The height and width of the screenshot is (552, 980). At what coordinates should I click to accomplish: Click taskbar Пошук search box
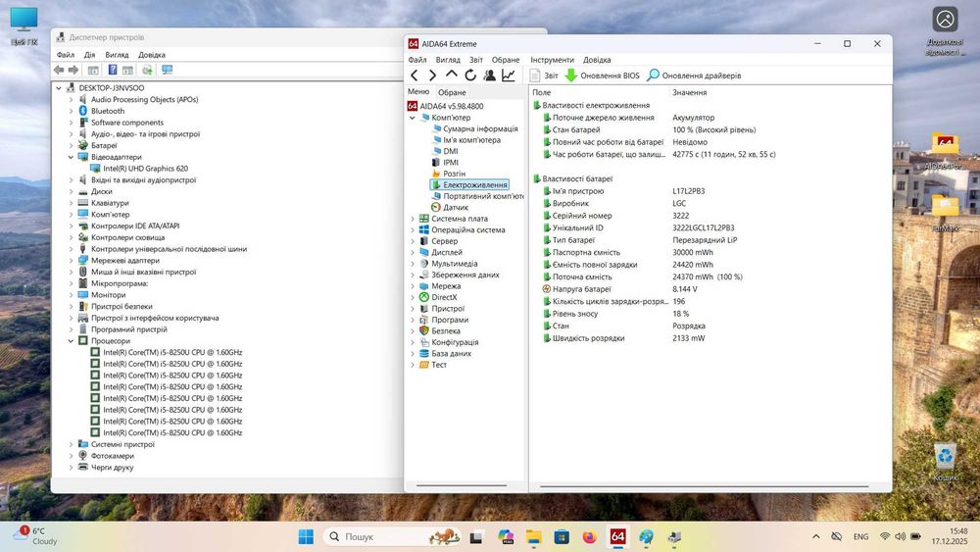[393, 537]
